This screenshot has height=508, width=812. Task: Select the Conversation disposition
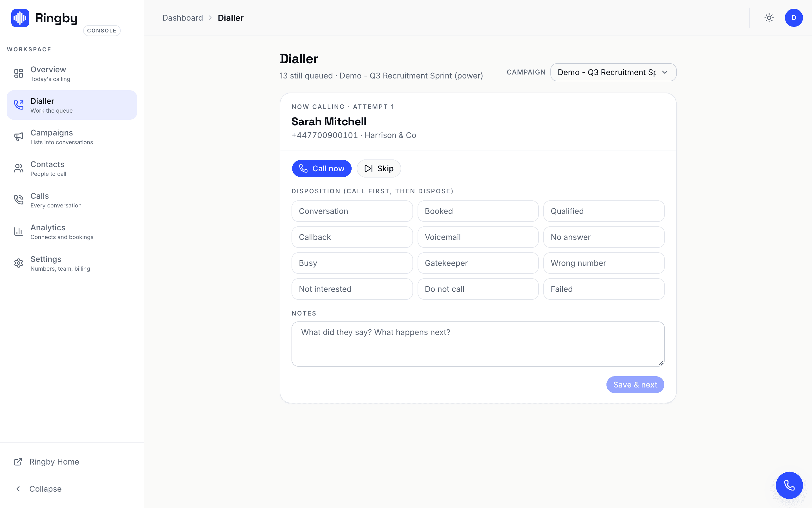(352, 211)
